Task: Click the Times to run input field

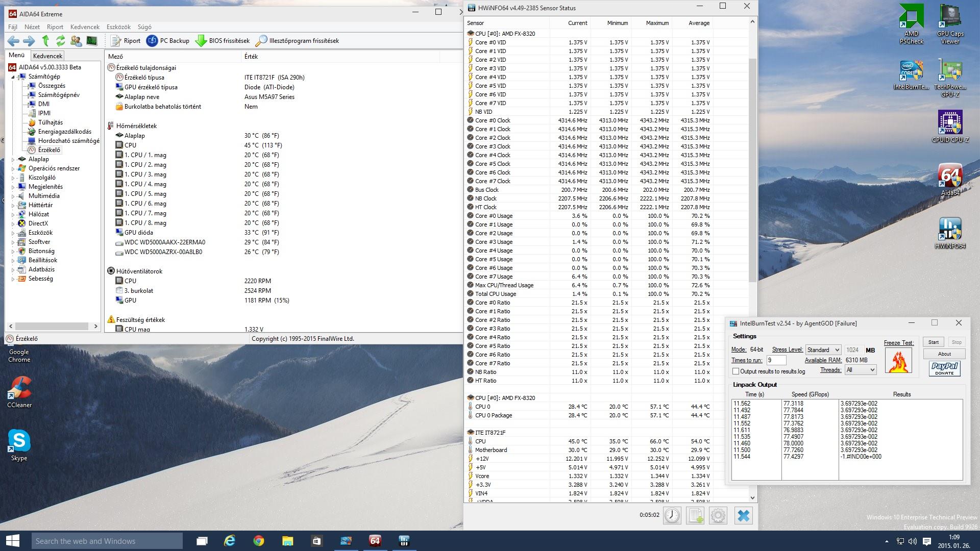Action: [776, 360]
